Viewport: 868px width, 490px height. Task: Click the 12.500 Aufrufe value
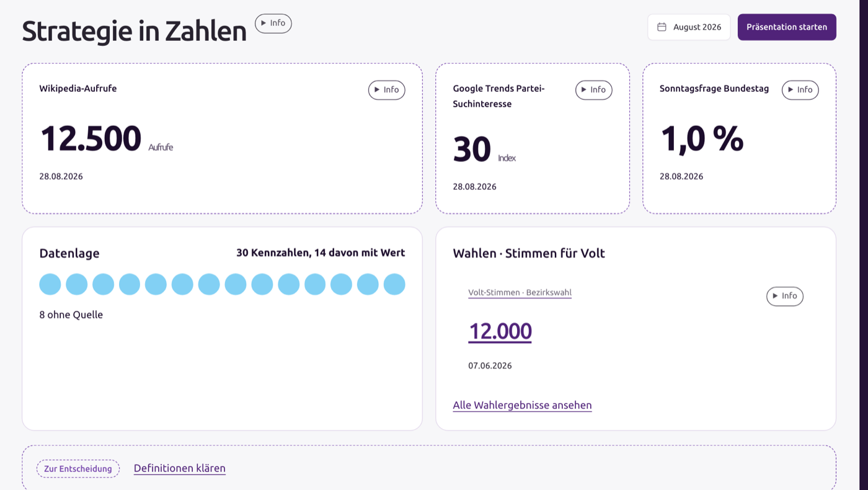106,138
